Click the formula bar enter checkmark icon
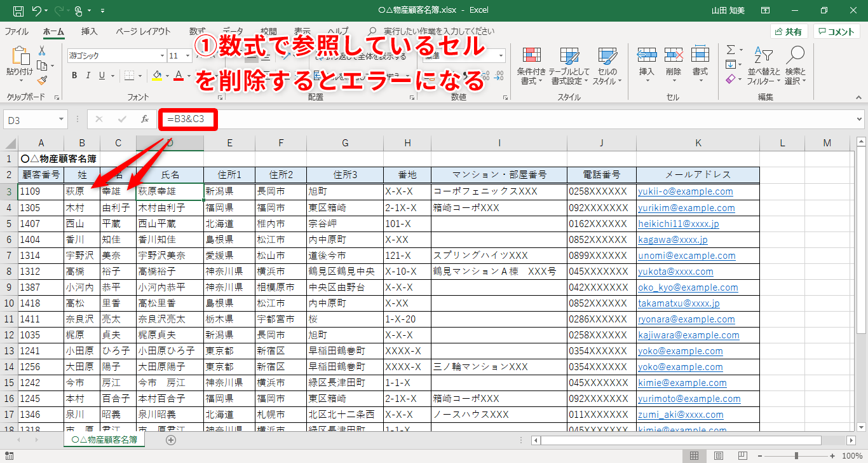Screen dimensions: 868x463 pyautogui.click(x=122, y=119)
